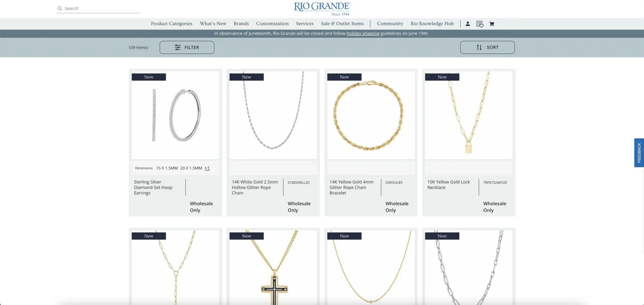Open the SORT options button

coord(487,47)
